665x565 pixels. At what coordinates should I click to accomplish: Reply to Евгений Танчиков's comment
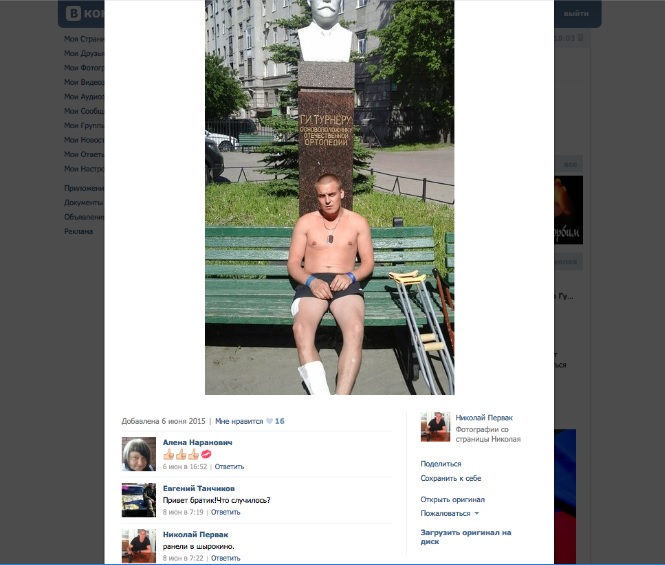(x=226, y=512)
